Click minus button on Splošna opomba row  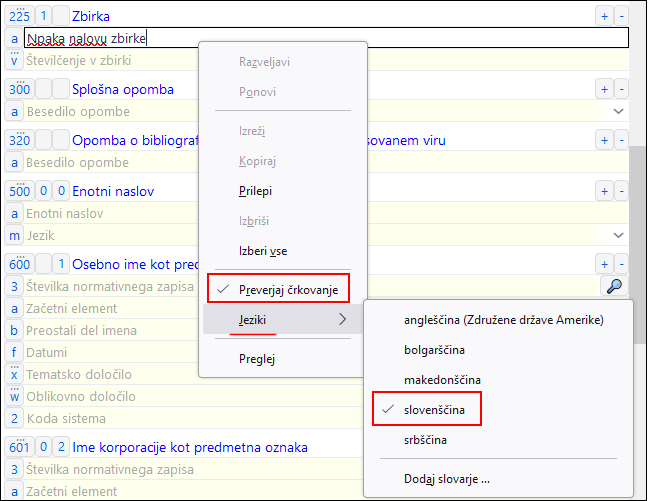(x=621, y=89)
